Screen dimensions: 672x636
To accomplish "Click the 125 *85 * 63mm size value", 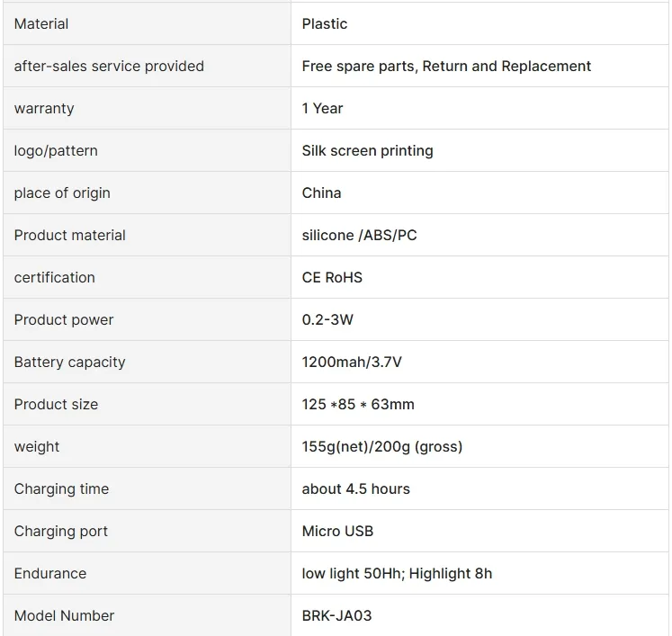I will pos(358,405).
